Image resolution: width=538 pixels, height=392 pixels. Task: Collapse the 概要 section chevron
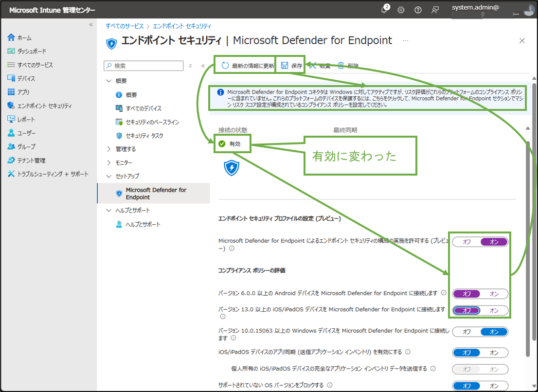(109, 81)
